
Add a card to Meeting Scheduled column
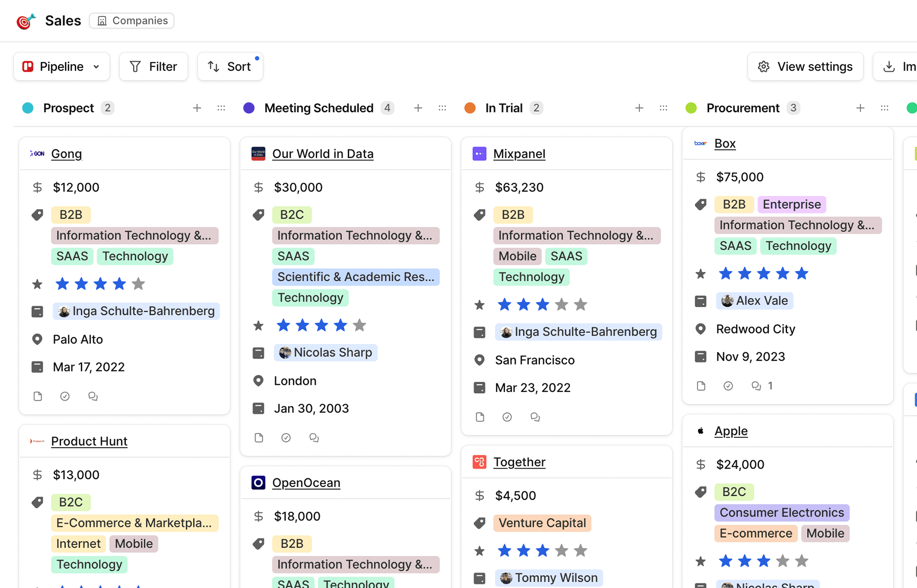click(418, 108)
